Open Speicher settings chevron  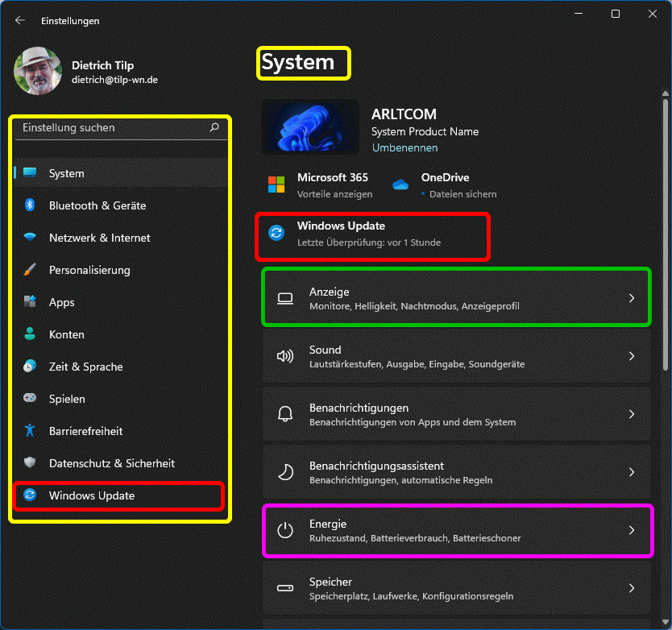point(631,588)
